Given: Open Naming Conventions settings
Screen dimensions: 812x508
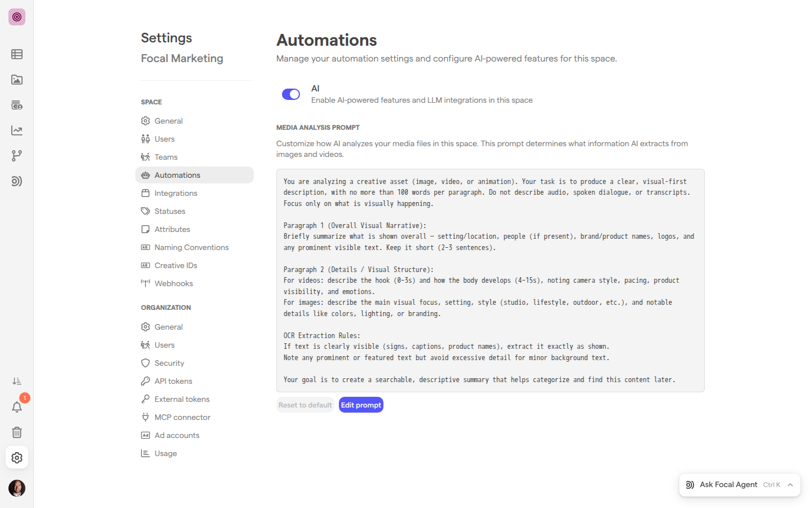Looking at the screenshot, I should tap(195, 247).
